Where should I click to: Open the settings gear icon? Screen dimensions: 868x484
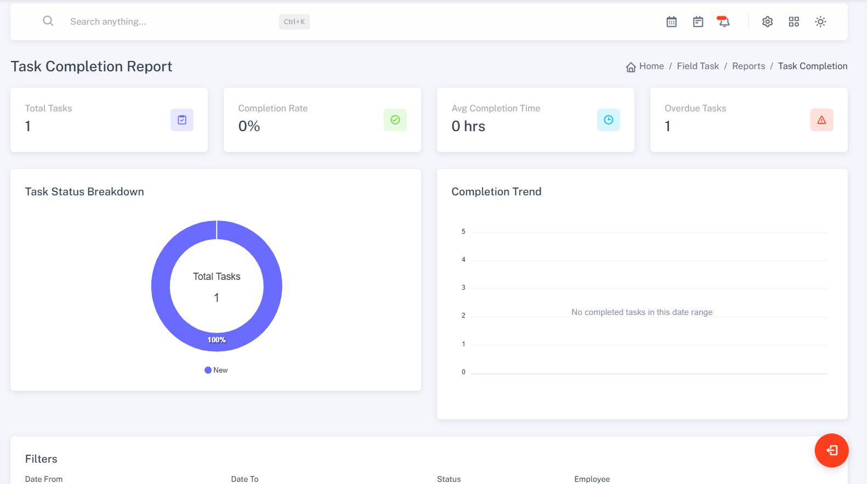(767, 21)
